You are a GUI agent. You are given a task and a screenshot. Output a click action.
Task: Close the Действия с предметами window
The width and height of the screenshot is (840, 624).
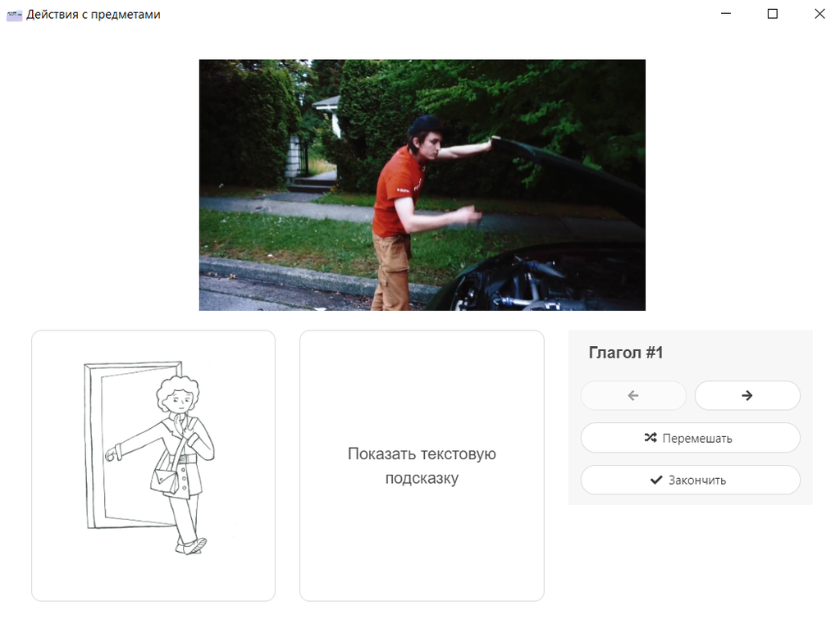[x=819, y=14]
